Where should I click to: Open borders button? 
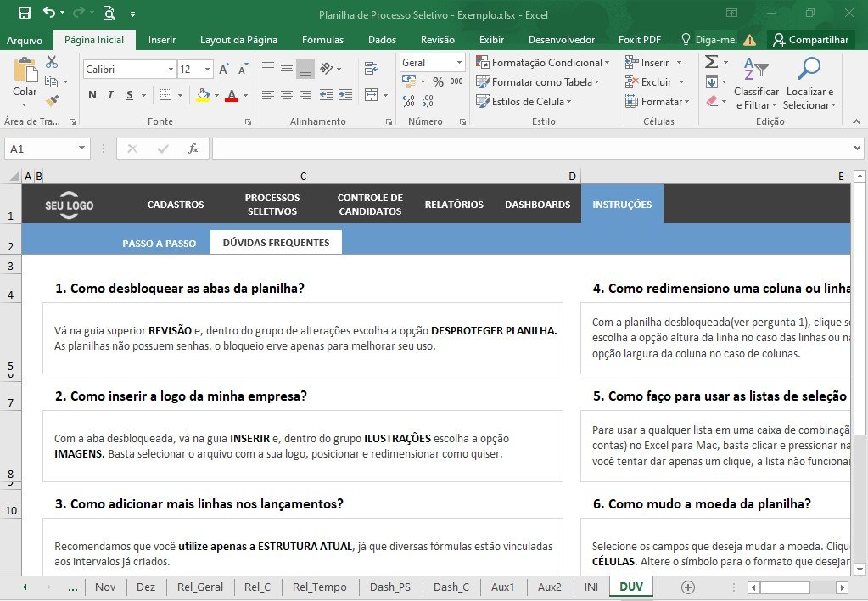point(165,95)
